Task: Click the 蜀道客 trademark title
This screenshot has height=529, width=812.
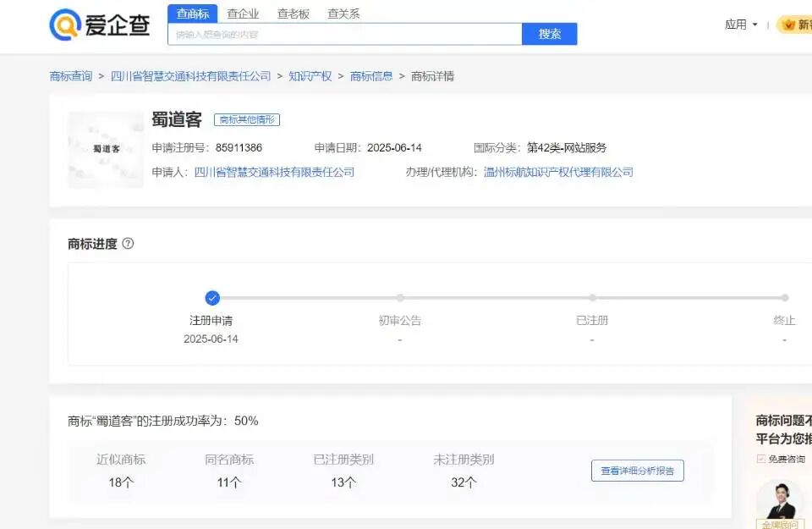Action: pos(177,119)
